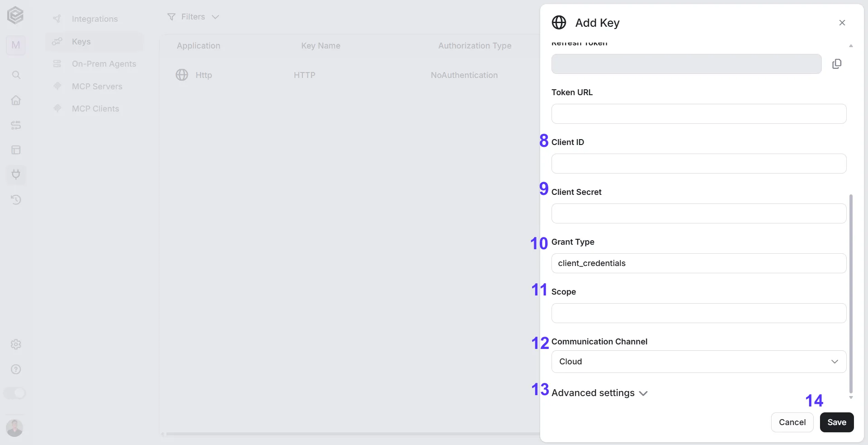The width and height of the screenshot is (868, 445).
Task: Click the Application column header
Action: point(198,46)
